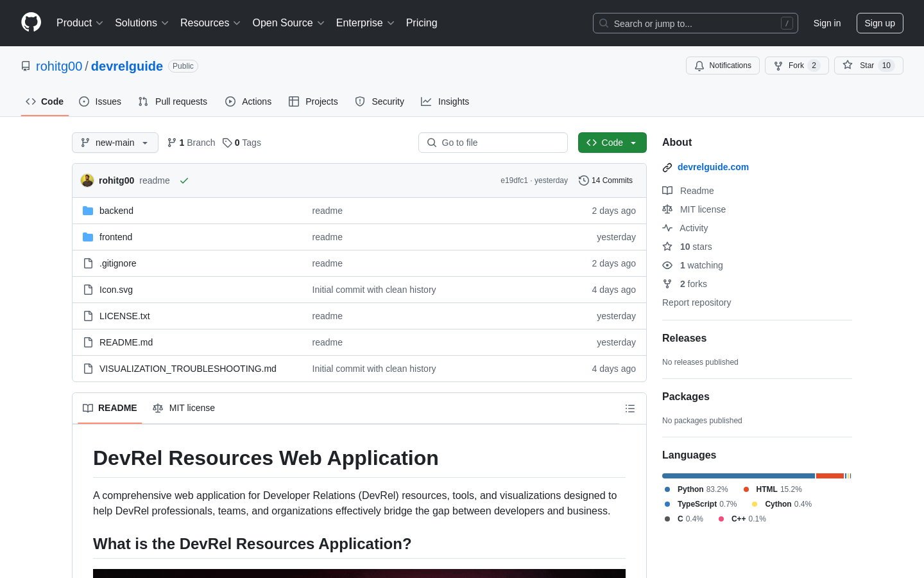
Task: Click the rohitg00 avatar in commit row
Action: (x=87, y=180)
